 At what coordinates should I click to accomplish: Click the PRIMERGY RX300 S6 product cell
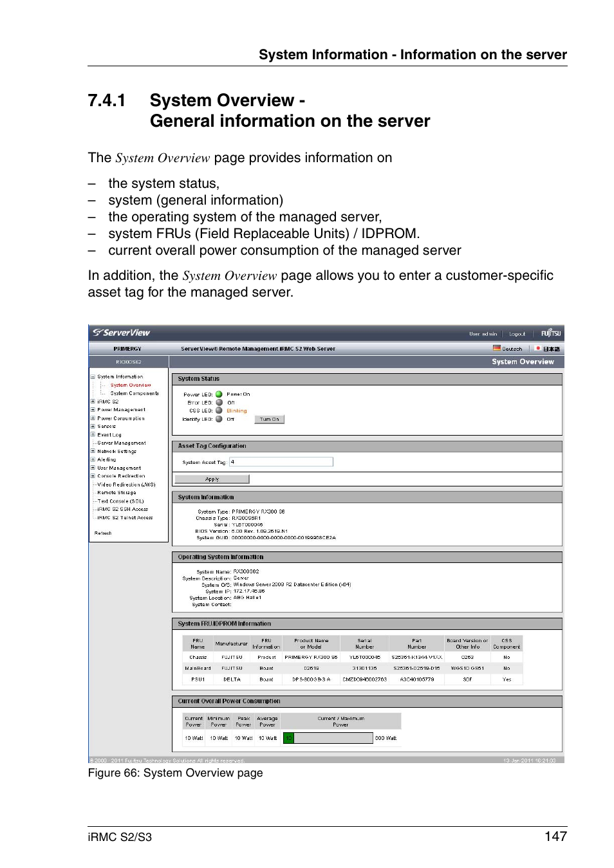coord(312,658)
